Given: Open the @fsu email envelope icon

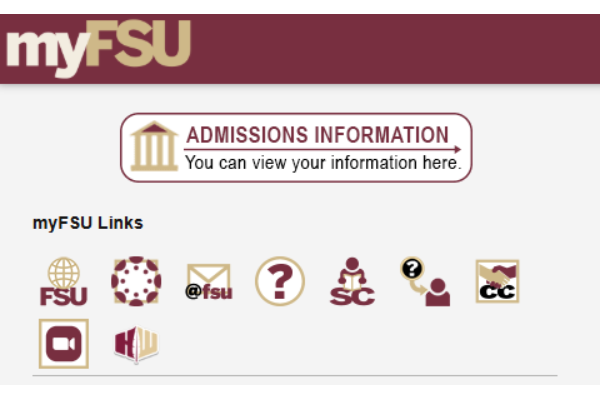Looking at the screenshot, I should pyautogui.click(x=208, y=283).
